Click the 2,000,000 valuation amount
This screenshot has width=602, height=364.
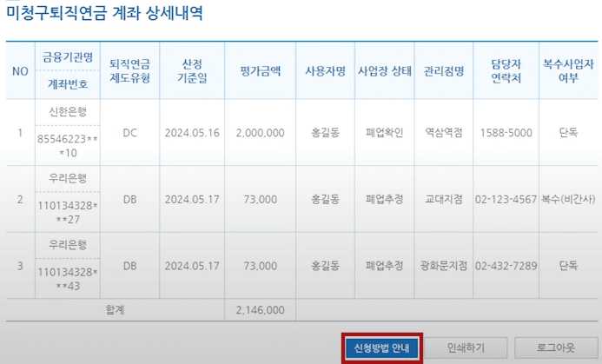[261, 133]
